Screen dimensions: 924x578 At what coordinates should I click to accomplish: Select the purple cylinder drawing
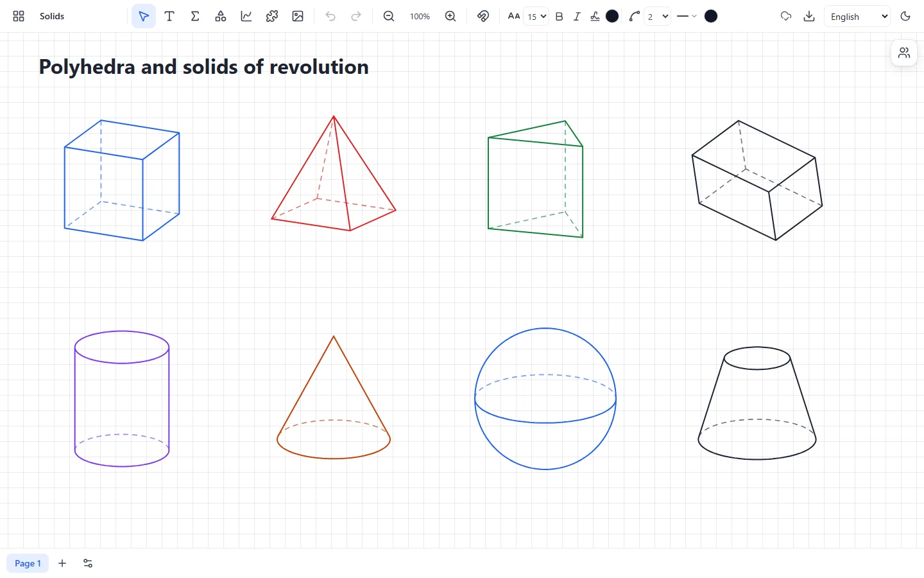tap(122, 399)
